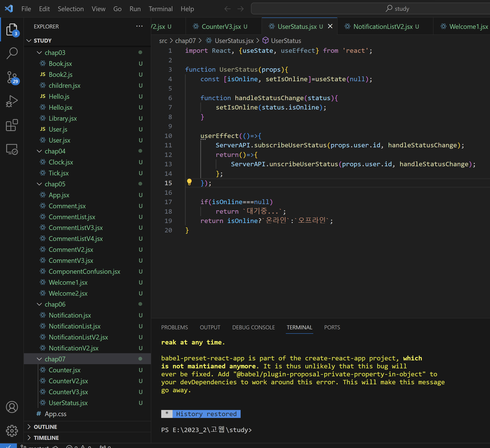Expand the OUTLINE section
The image size is (490, 448).
point(88,427)
